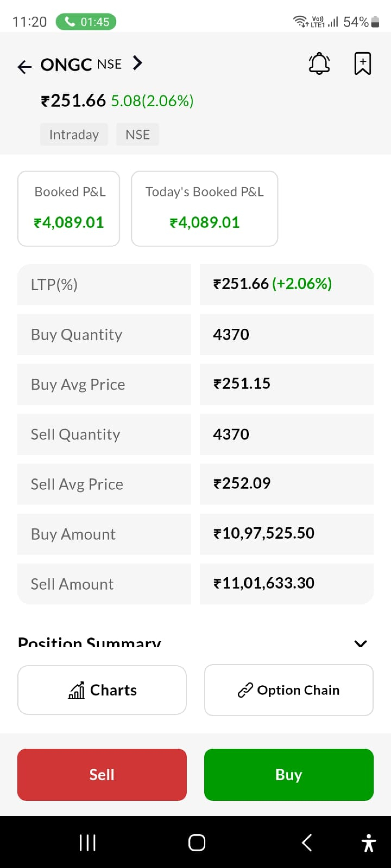Viewport: 391px width, 868px height.
Task: Open the Option Chain
Action: point(288,690)
